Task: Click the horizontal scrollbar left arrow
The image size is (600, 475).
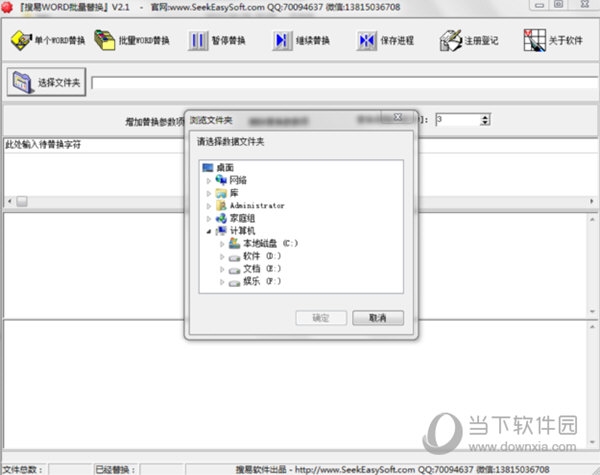Action: 10,201
